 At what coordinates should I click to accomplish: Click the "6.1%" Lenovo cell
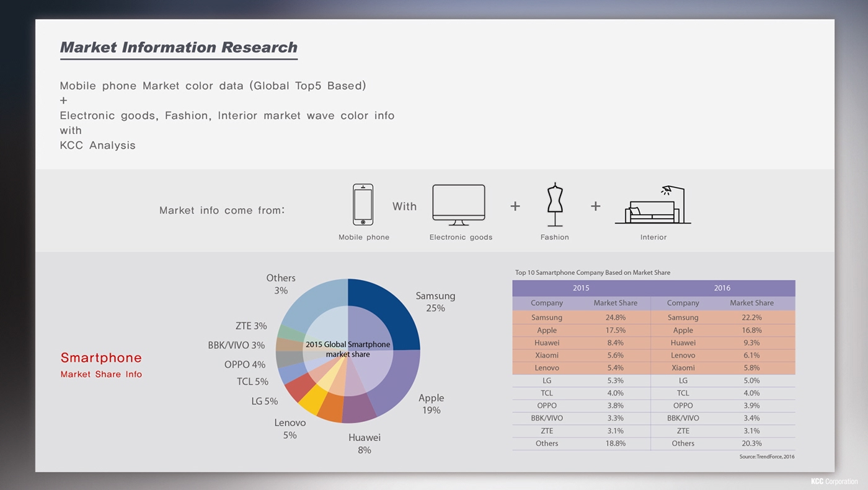pos(752,356)
